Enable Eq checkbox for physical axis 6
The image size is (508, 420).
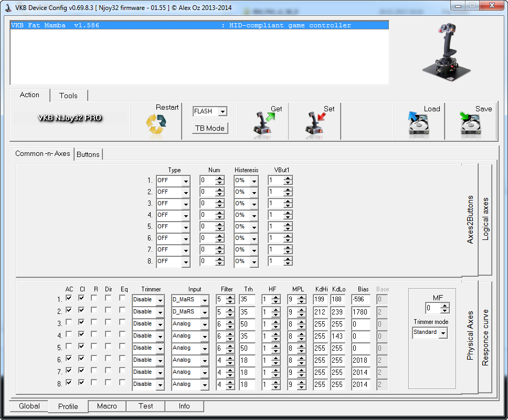coord(122,358)
